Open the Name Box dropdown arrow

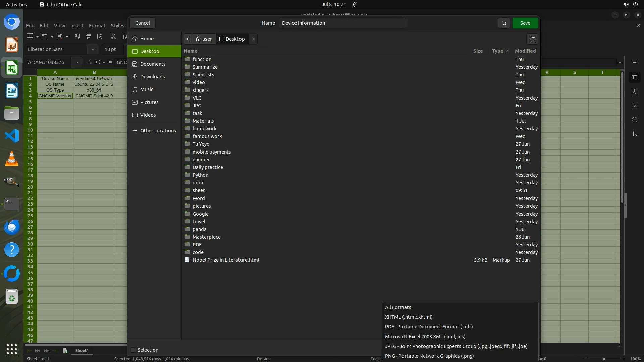[x=76, y=62]
